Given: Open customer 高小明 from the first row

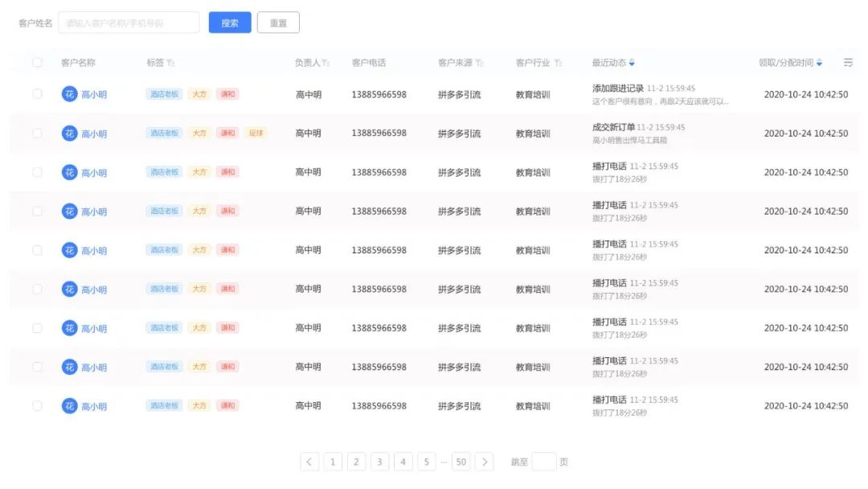Looking at the screenshot, I should point(94,94).
